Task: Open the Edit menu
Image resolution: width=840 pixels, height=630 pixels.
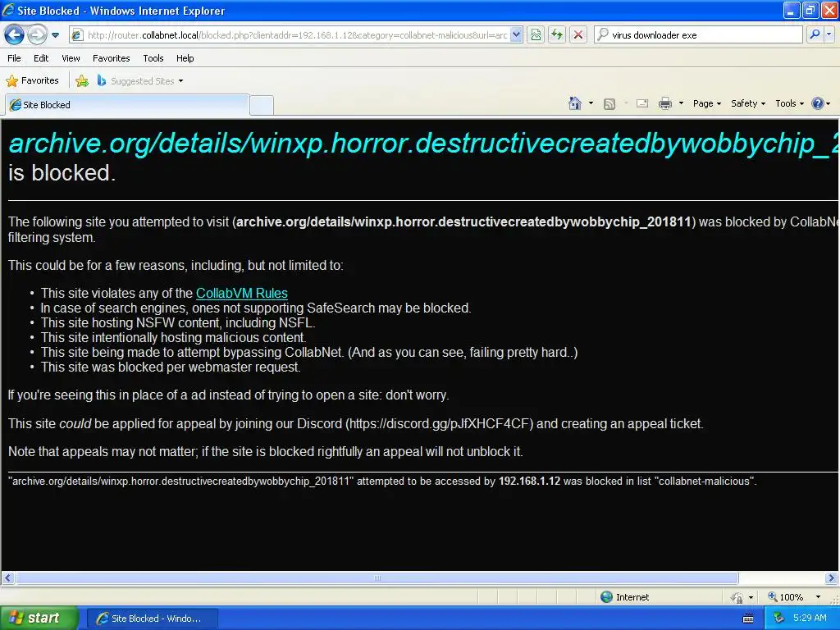Action: 41,58
